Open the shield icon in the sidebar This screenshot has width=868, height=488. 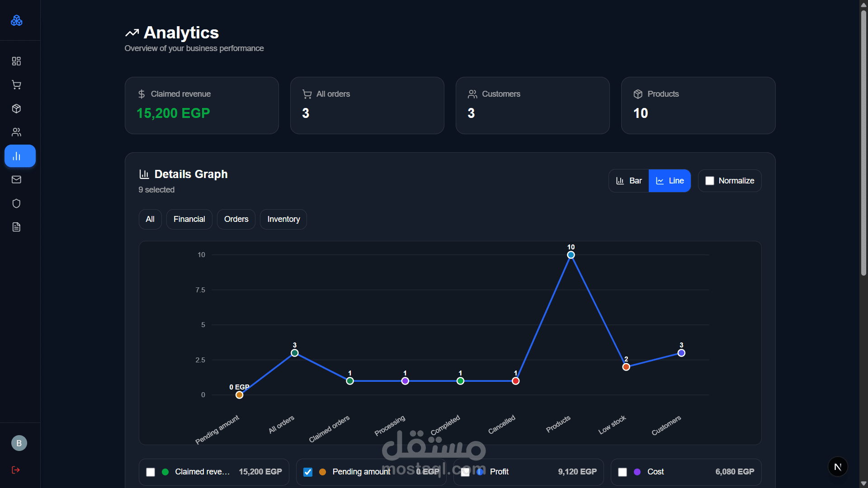click(x=16, y=203)
